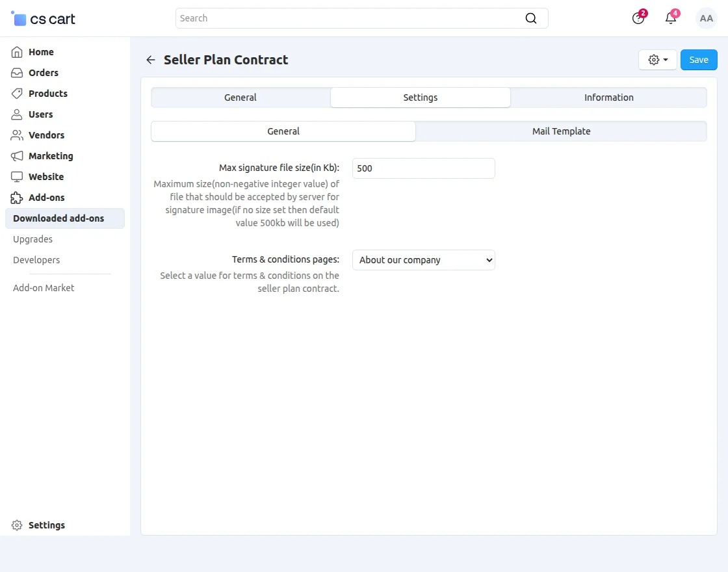Open the gear settings dropdown near Save

point(657,59)
